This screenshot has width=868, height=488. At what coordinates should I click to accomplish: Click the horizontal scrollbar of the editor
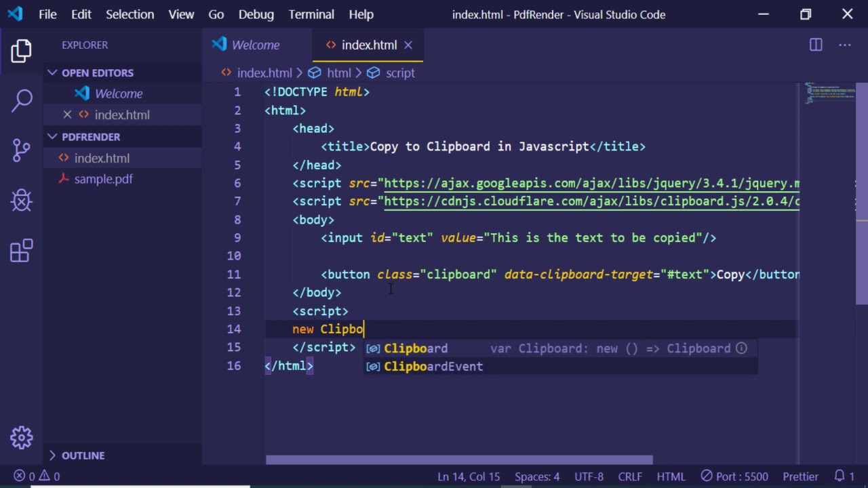pyautogui.click(x=459, y=460)
